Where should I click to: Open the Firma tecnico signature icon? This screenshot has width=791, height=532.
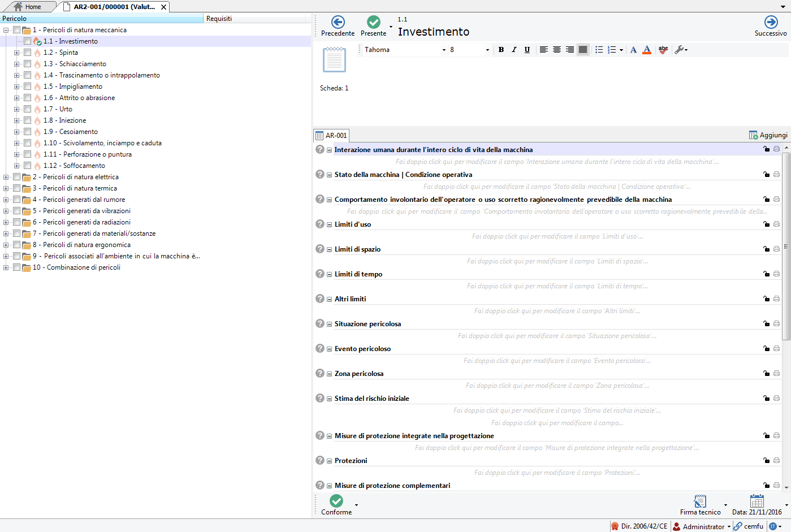point(700,501)
